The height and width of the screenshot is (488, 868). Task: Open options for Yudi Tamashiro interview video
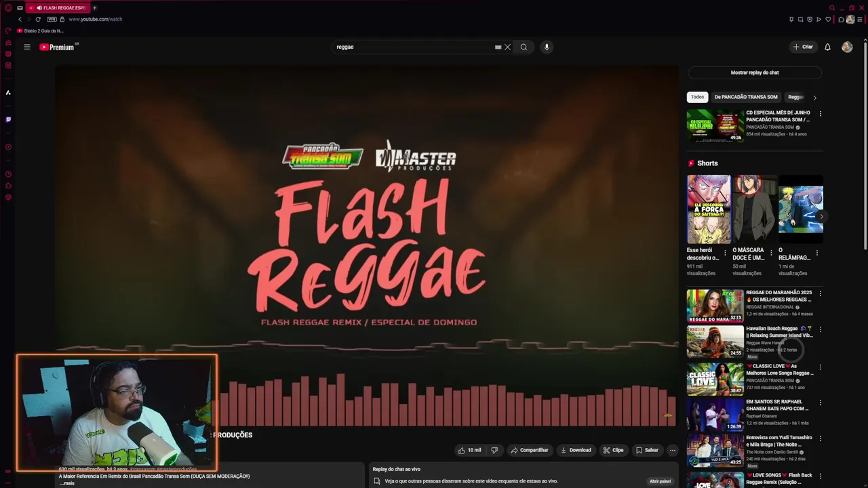point(821,439)
